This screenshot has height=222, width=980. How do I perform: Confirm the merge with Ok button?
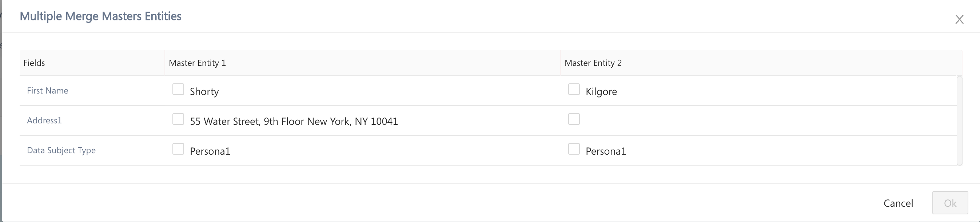click(x=949, y=203)
